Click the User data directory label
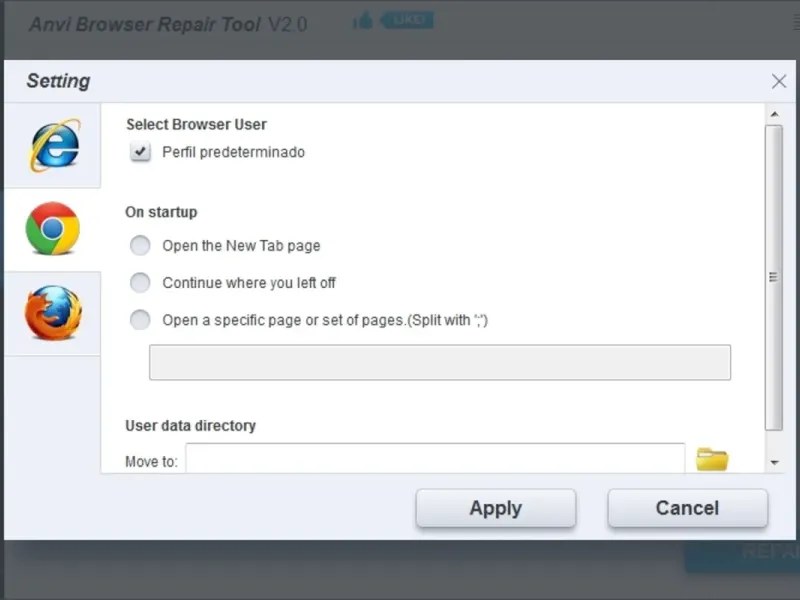The image size is (800, 600). 190,425
